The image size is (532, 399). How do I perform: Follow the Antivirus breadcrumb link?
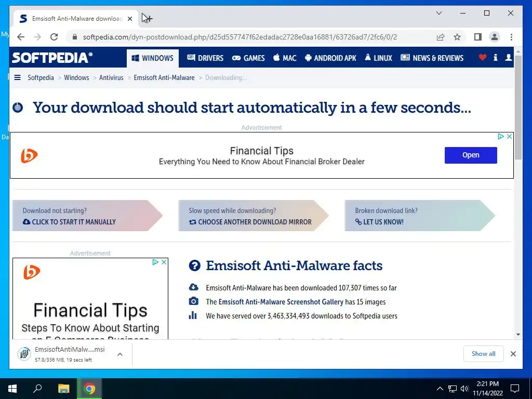pos(111,78)
